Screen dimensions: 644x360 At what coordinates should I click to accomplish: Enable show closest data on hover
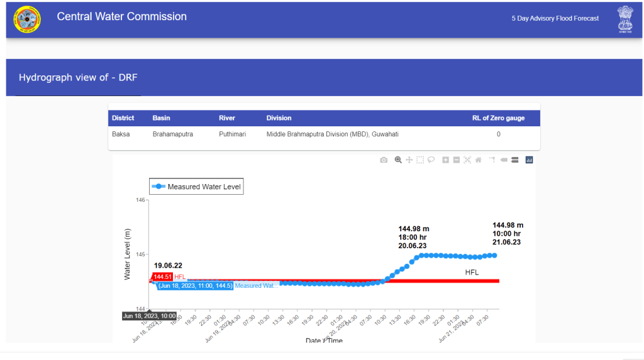(504, 160)
